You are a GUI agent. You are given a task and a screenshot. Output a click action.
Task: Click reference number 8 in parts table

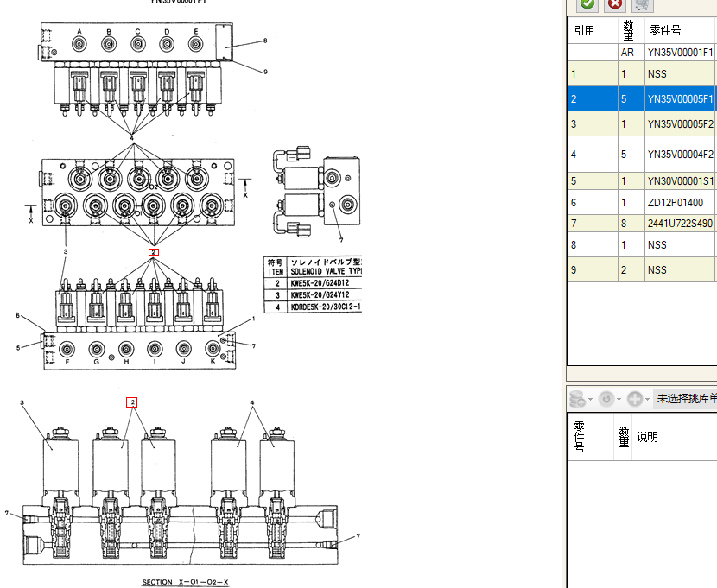593,245
